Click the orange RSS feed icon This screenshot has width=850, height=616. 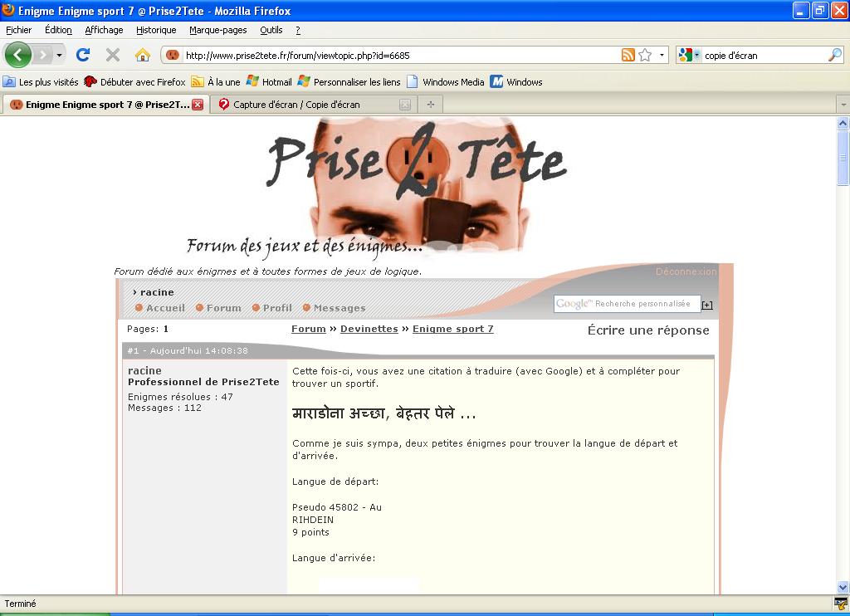(x=628, y=55)
